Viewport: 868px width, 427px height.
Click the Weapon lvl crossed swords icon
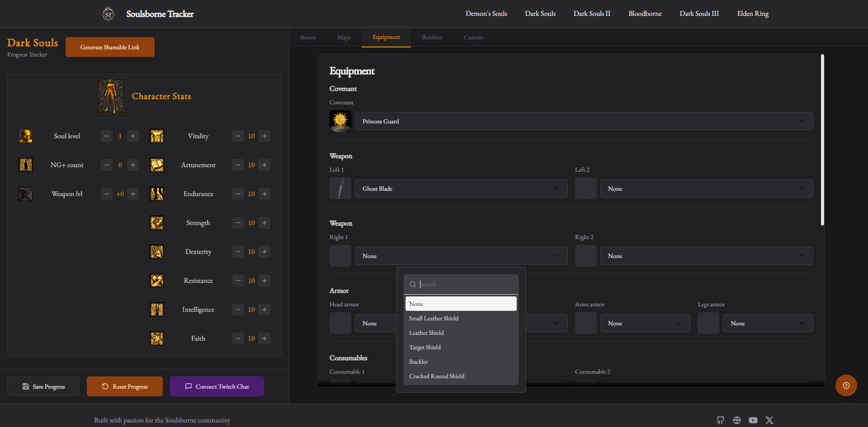click(x=26, y=194)
